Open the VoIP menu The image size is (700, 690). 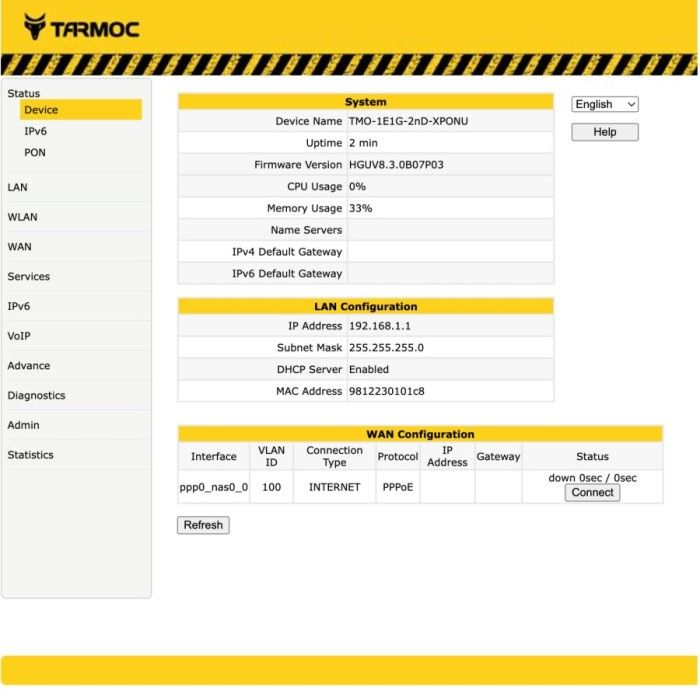click(x=20, y=336)
